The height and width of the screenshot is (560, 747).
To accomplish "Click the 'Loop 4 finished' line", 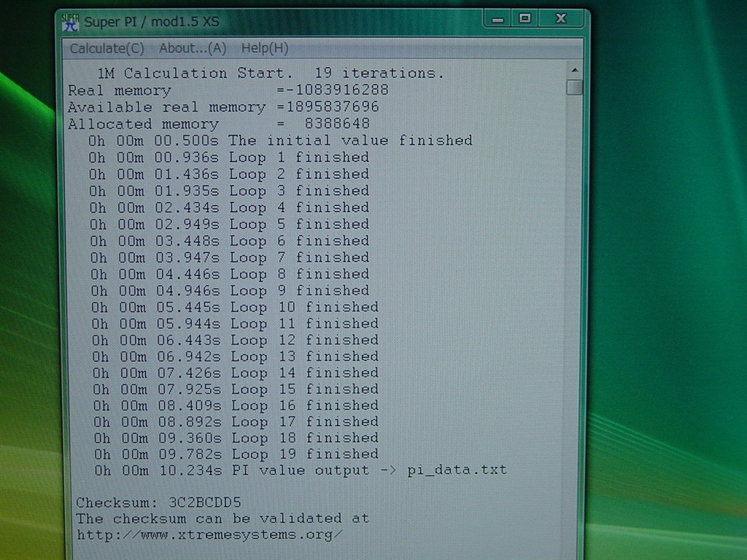I will (x=229, y=207).
